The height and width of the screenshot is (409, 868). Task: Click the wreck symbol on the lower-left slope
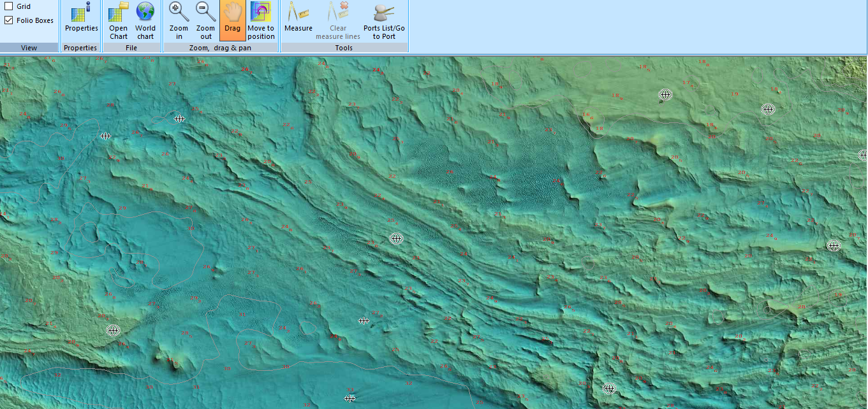tap(112, 330)
